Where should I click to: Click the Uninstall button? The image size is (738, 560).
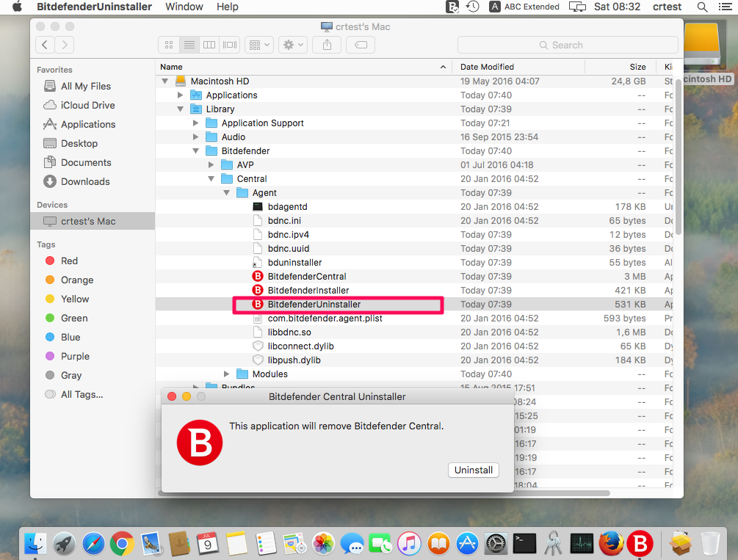pyautogui.click(x=474, y=470)
